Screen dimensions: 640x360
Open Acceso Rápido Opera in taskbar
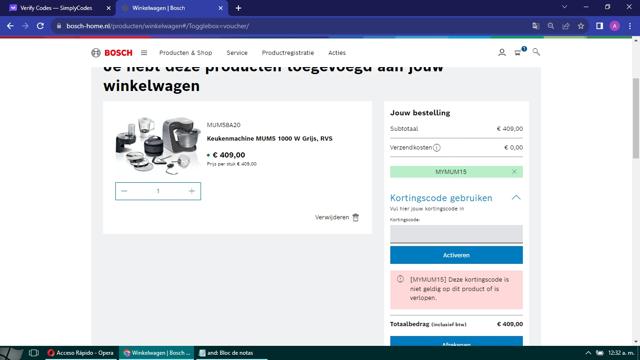point(80,353)
